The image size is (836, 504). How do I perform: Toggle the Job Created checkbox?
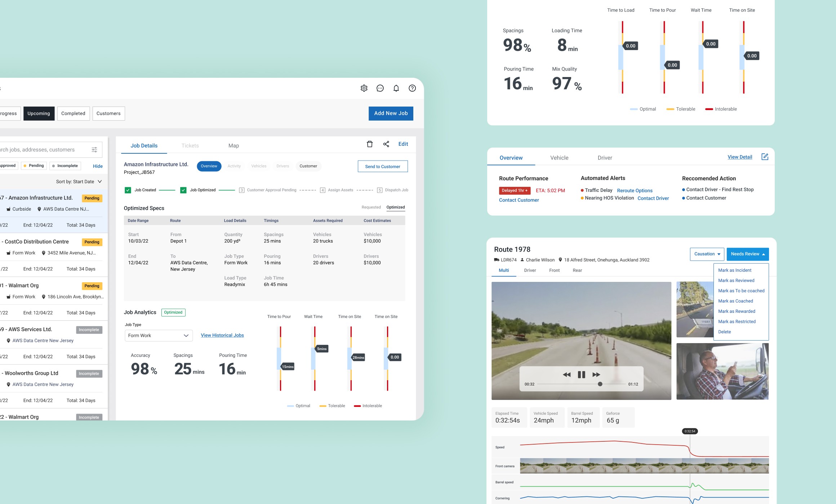click(x=128, y=190)
